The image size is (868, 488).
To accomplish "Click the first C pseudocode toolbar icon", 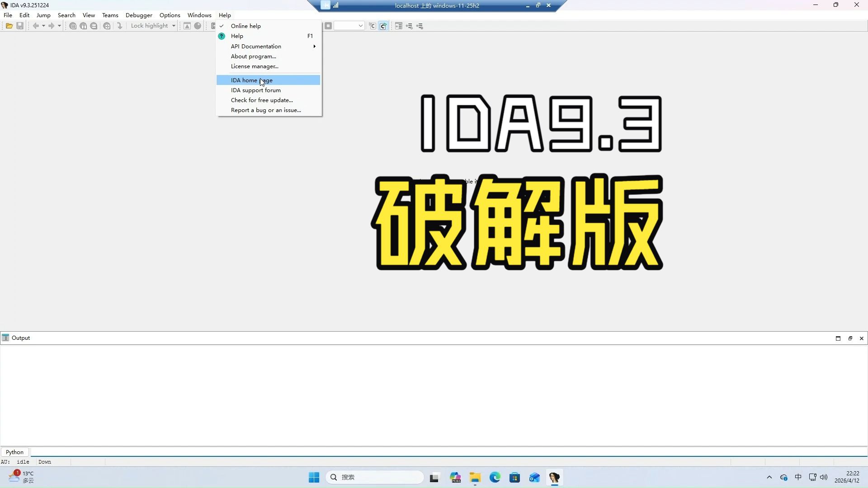I will [x=373, y=26].
